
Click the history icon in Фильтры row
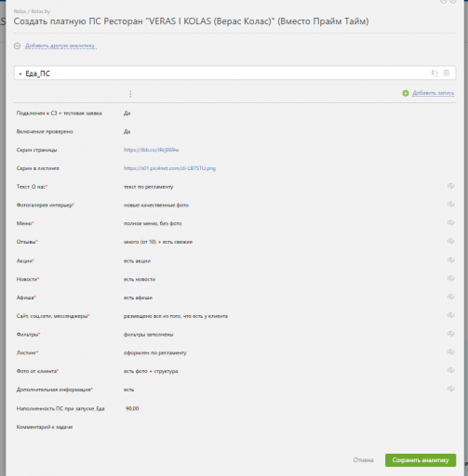point(450,334)
